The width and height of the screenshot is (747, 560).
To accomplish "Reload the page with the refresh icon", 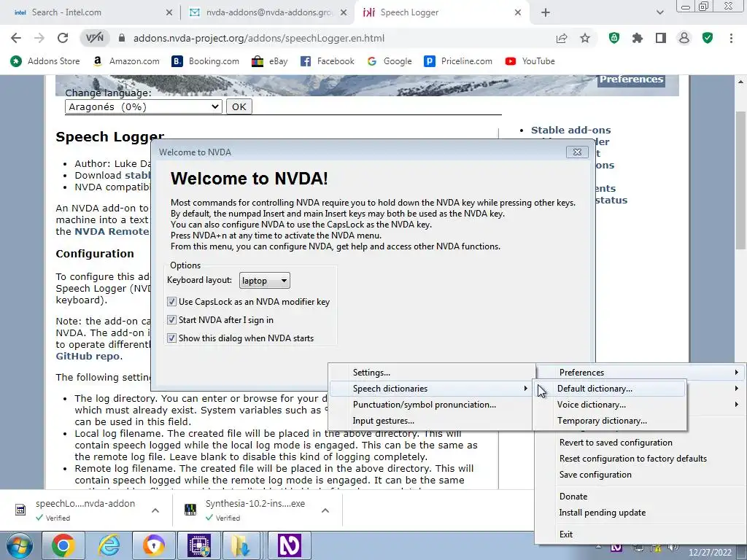I will click(63, 38).
